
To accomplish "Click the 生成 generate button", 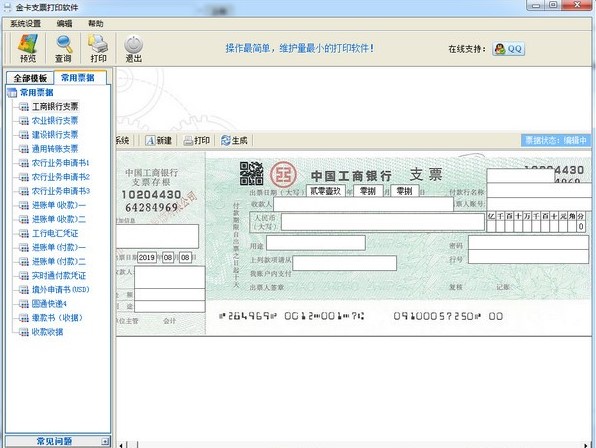I will point(234,141).
